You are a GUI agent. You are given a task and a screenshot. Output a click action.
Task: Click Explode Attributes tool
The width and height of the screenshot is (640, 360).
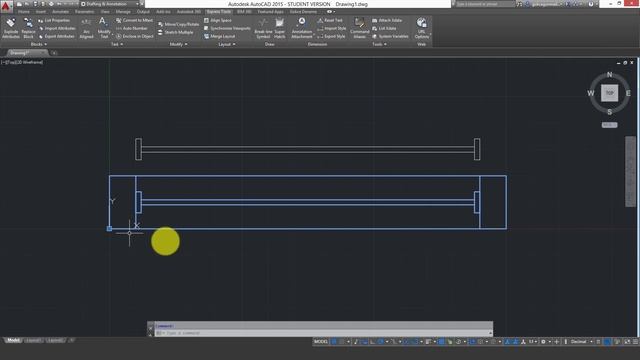coord(11,28)
